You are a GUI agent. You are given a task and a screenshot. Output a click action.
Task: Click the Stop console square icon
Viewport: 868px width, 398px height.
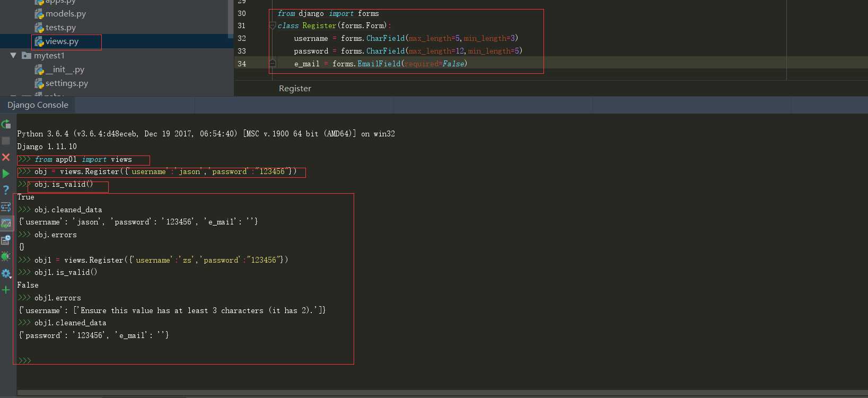6,141
